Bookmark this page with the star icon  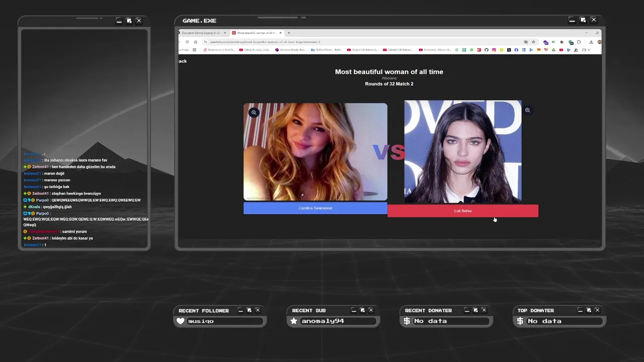(x=533, y=42)
